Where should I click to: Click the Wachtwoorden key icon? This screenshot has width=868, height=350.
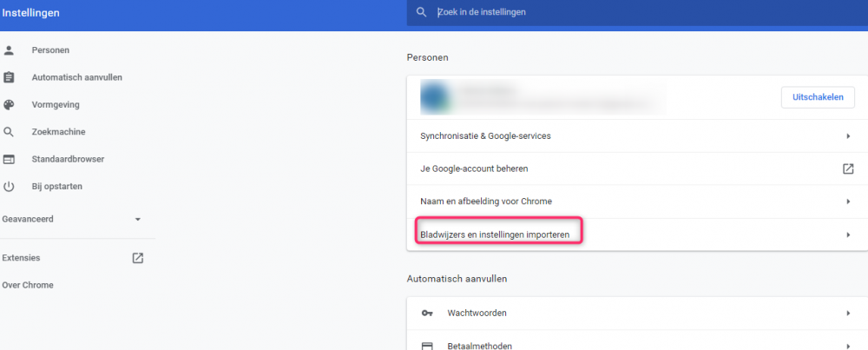427,313
